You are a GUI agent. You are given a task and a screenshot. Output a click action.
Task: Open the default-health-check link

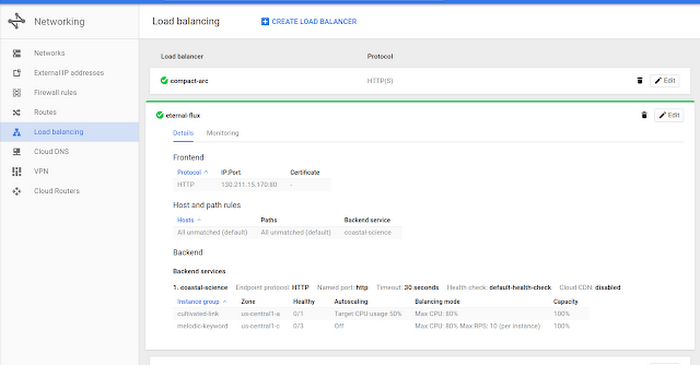point(520,287)
